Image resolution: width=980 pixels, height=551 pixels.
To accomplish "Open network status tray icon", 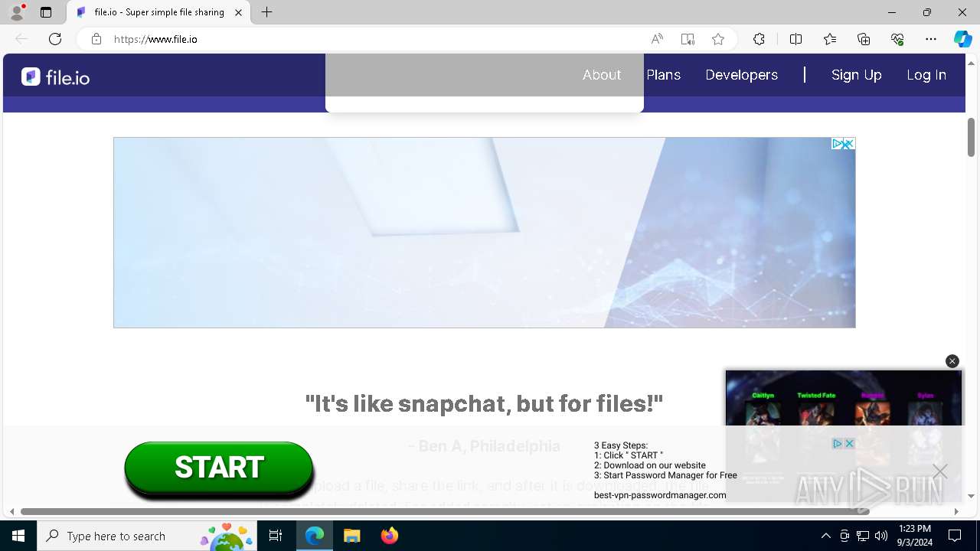I will [x=863, y=536].
